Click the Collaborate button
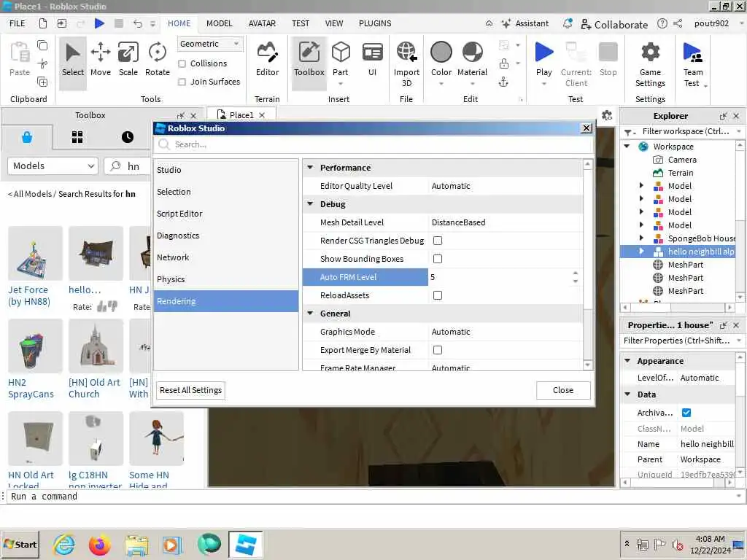This screenshot has width=747, height=560. (614, 24)
